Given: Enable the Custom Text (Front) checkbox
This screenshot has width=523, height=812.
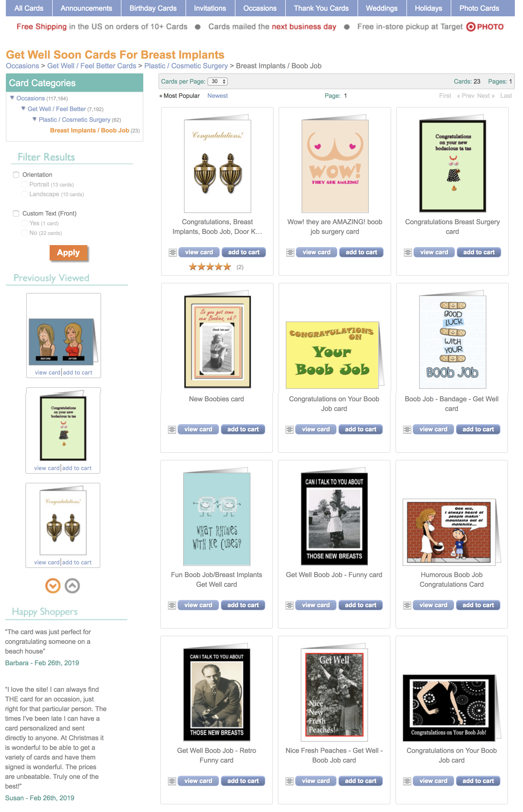Looking at the screenshot, I should point(16,214).
